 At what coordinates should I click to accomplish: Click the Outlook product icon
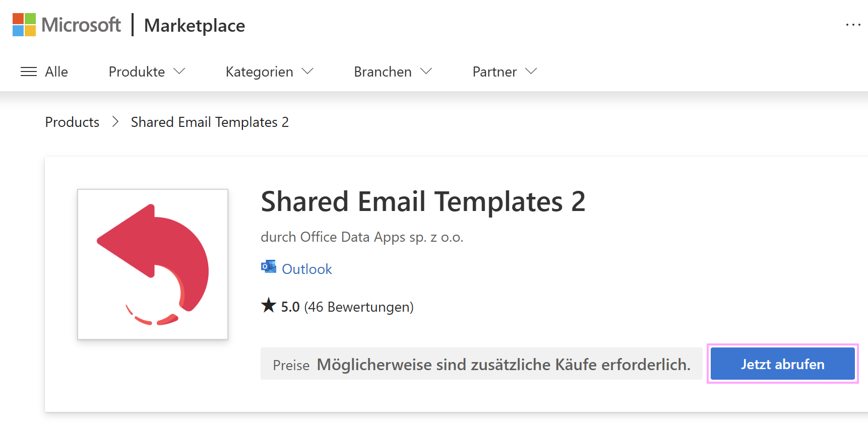point(268,267)
